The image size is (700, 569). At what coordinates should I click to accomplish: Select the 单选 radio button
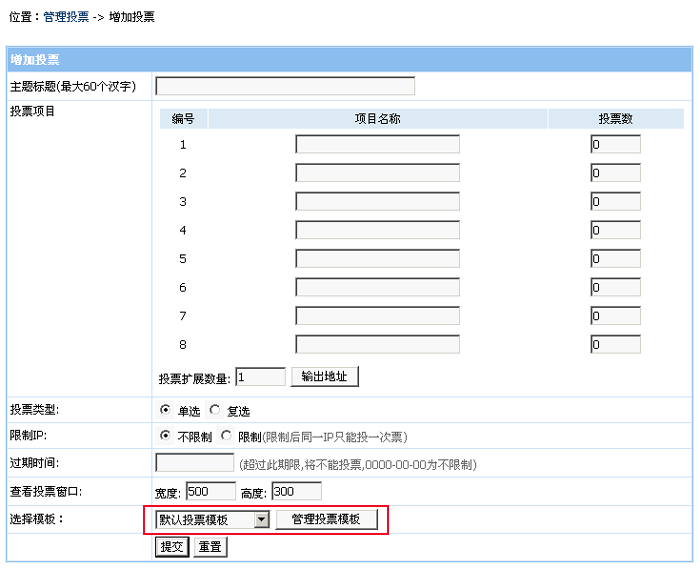(x=165, y=410)
